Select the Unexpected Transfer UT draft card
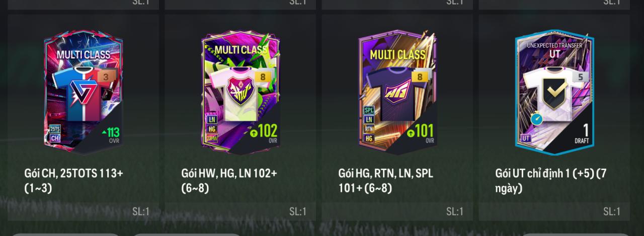The height and width of the screenshot is (236, 644). [554, 92]
